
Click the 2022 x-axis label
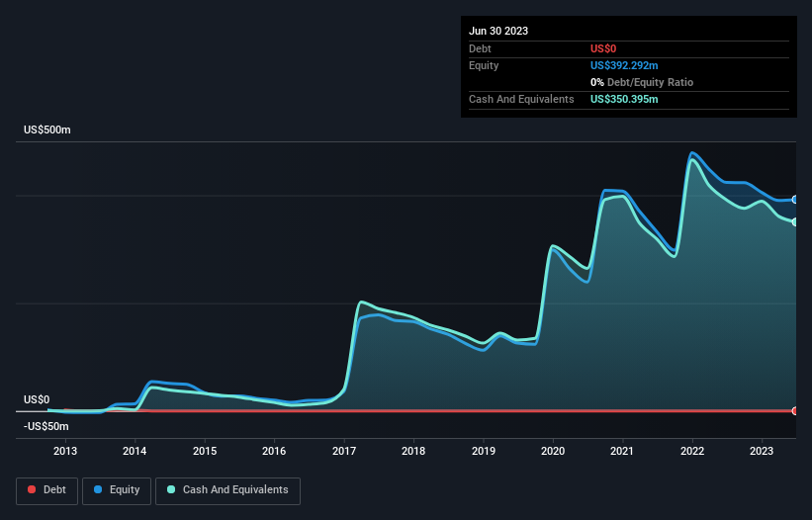692,451
